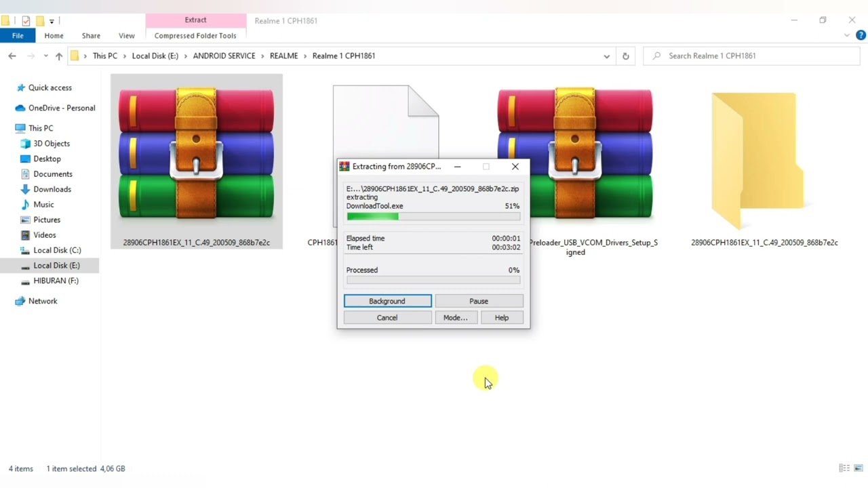Click Mode... button in dialog

point(456,318)
